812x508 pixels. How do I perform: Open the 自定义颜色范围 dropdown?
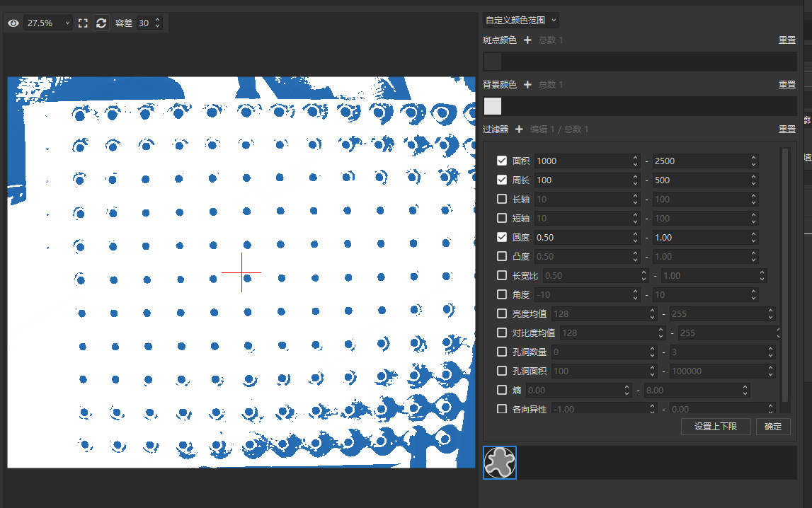click(x=521, y=21)
